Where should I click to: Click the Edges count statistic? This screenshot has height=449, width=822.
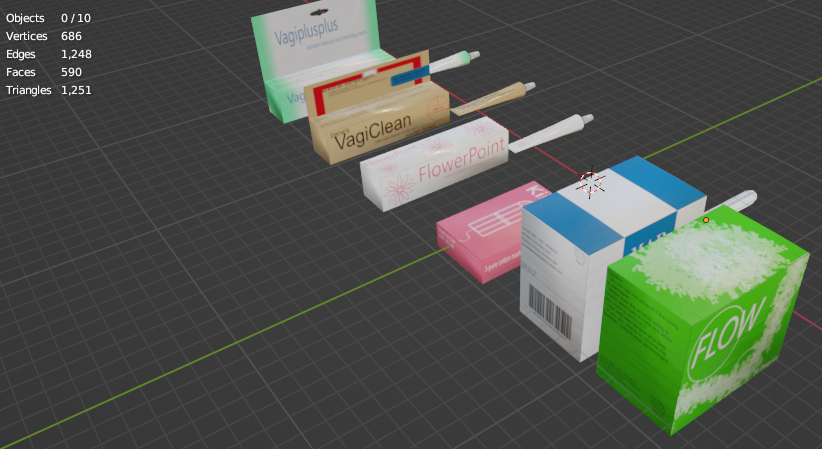[49, 54]
